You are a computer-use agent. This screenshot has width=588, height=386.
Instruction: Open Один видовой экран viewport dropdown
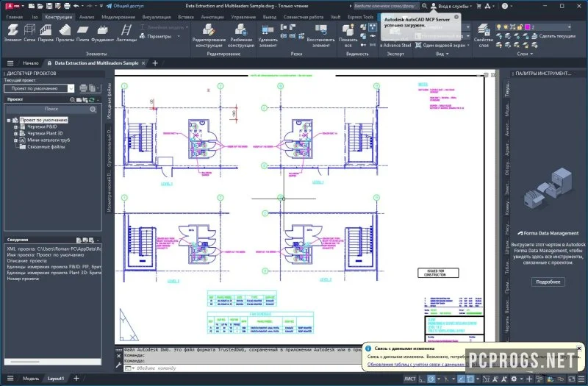(x=442, y=45)
